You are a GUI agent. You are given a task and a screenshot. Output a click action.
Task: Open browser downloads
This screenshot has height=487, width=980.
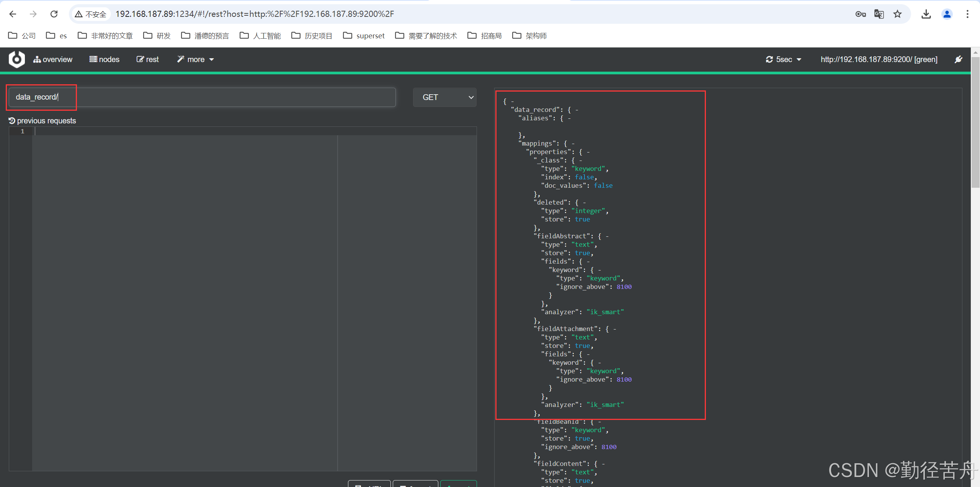(926, 14)
